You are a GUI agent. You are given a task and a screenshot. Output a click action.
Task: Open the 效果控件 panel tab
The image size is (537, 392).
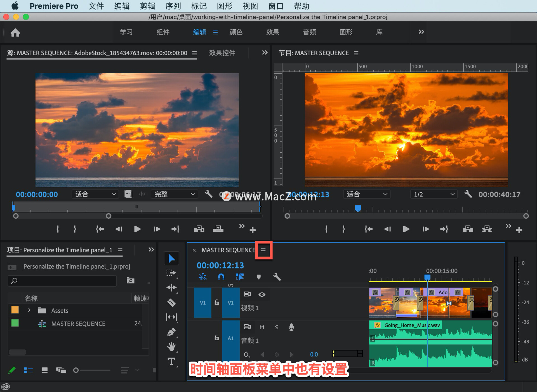click(x=222, y=53)
